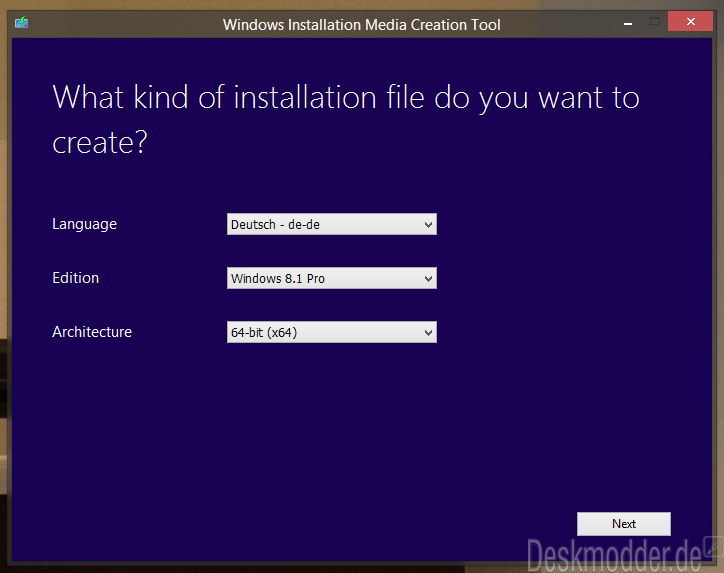Screen dimensions: 724x573
Task: Open the Language dropdown showing Deutsch - de-de
Action: click(x=332, y=224)
